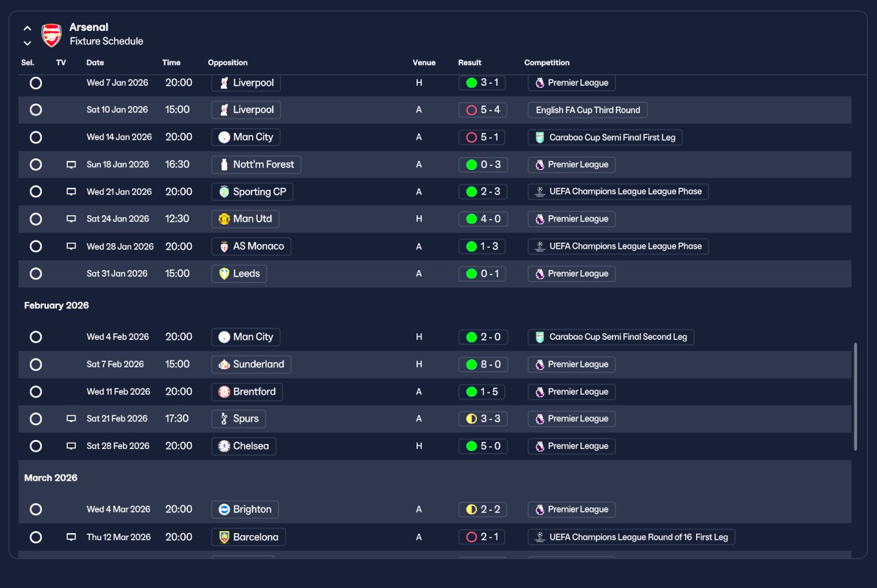This screenshot has width=877, height=588.
Task: Sort by Result column header
Action: [x=470, y=62]
